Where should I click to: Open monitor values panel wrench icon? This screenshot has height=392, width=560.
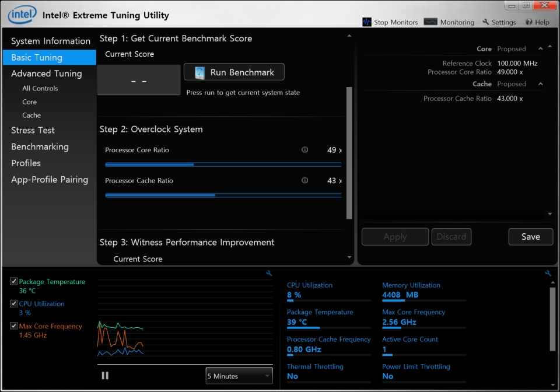548,273
